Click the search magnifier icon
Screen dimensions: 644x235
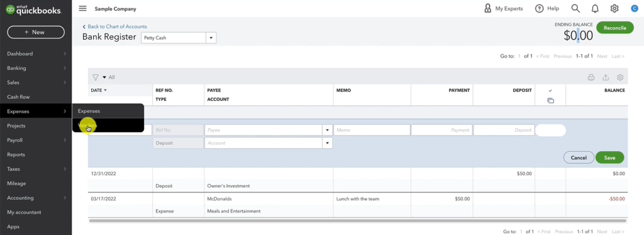pyautogui.click(x=575, y=9)
